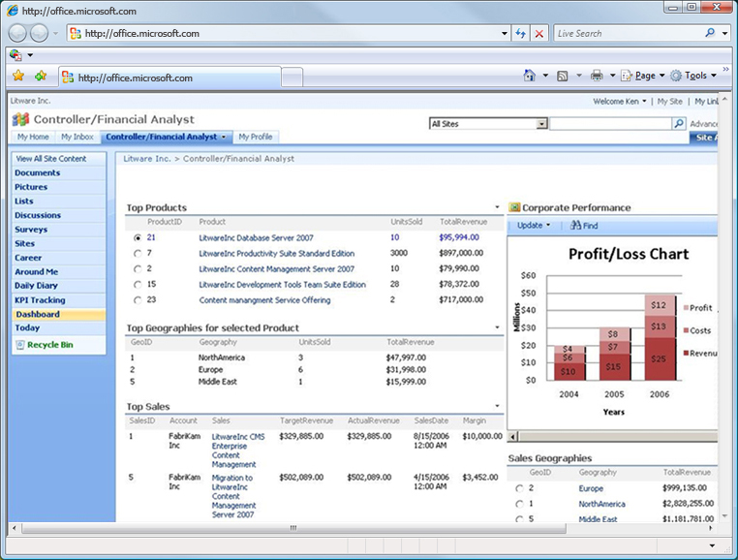Click the Refresh icon beside the address bar

pos(521,33)
